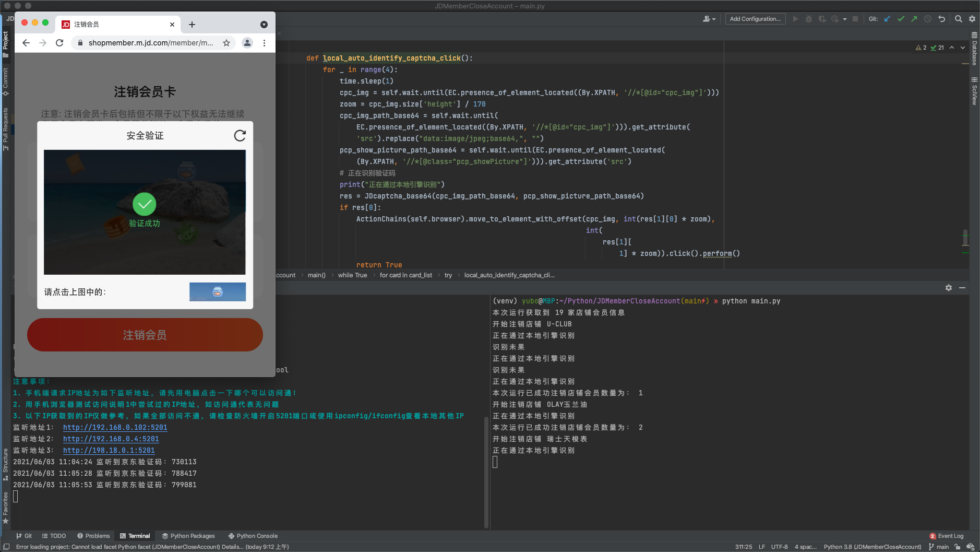Switch to Python Console bottom tab
This screenshot has height=552, width=980.
[253, 536]
